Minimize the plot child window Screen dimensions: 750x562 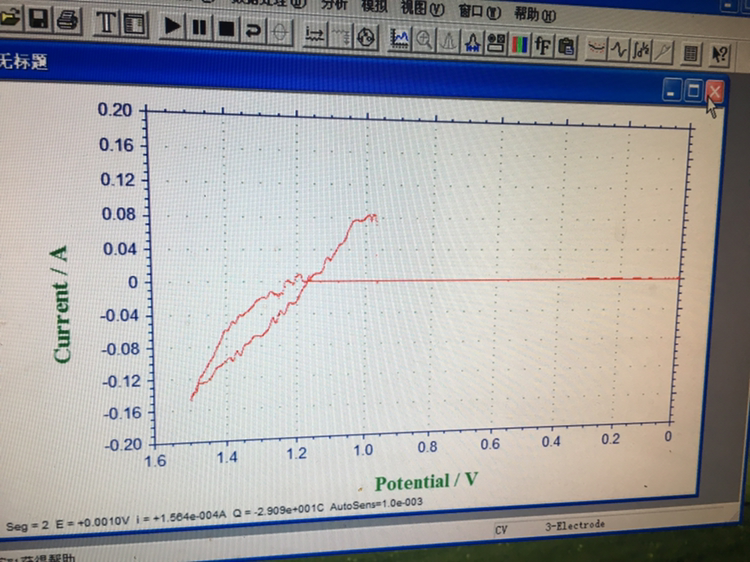click(x=671, y=90)
